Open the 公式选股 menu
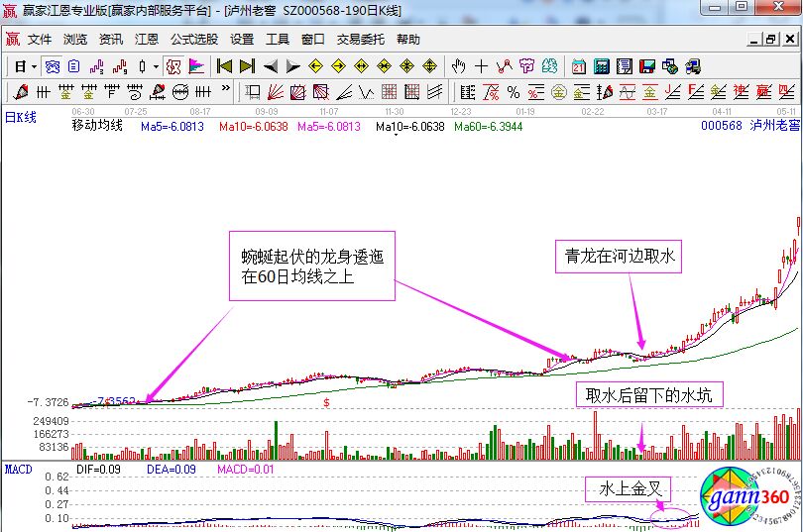 (193, 40)
